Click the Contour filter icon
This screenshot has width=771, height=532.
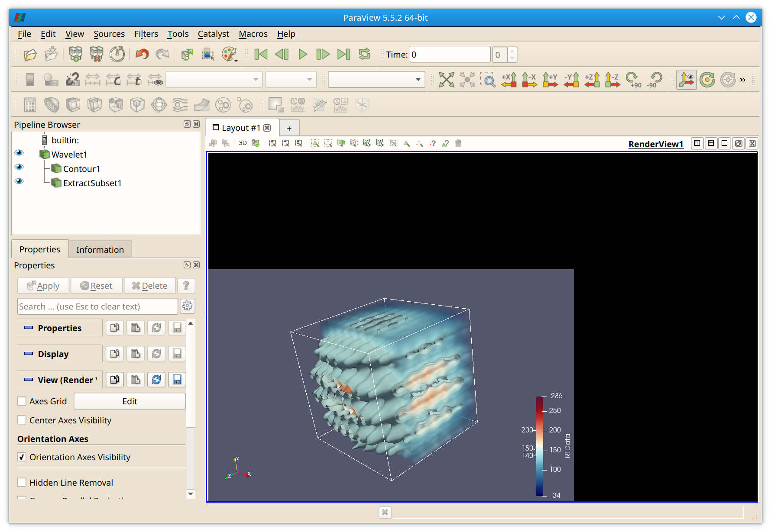coord(51,105)
